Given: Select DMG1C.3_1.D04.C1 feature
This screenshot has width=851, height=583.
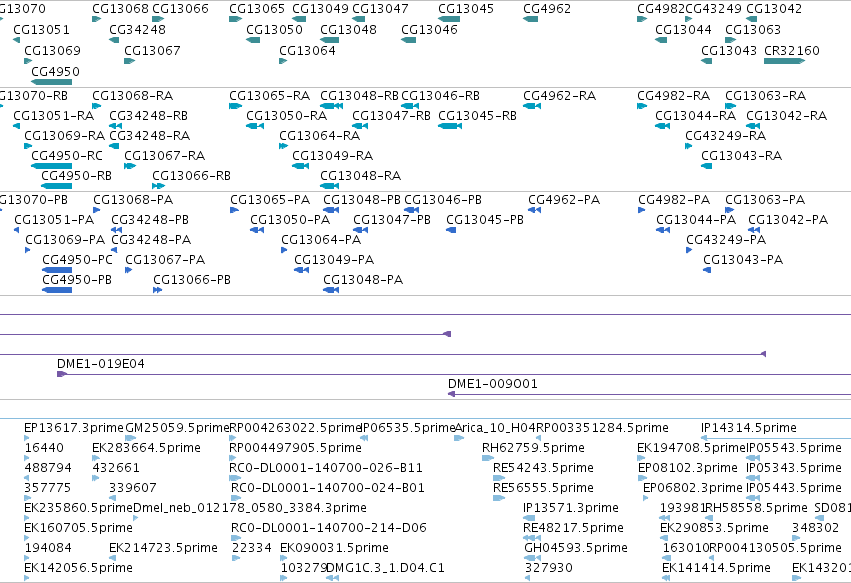Looking at the screenshot, I should pos(385,568).
